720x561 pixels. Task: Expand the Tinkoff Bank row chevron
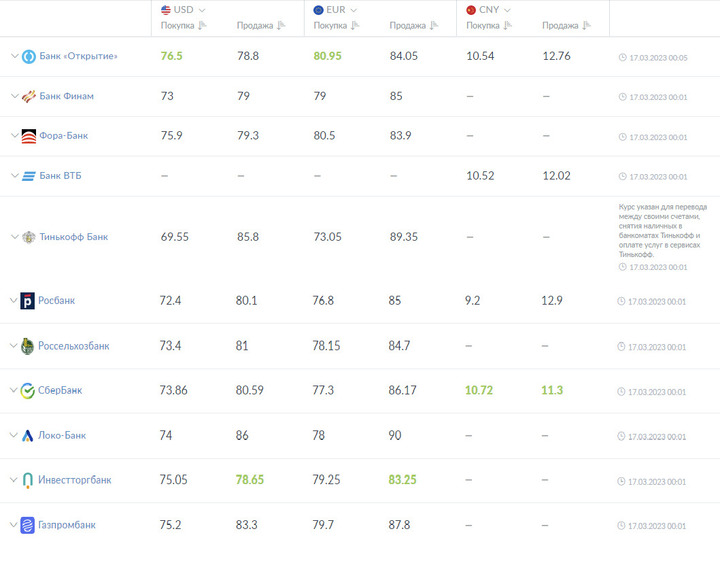coord(15,237)
